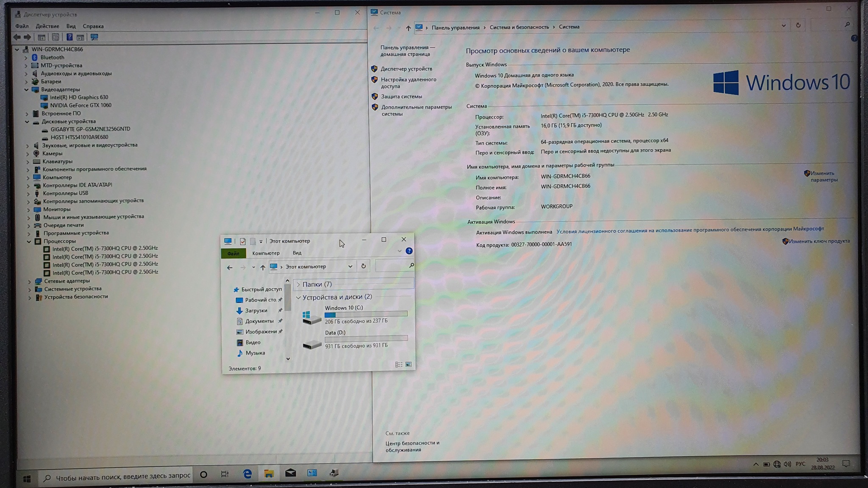Collapse the Процессоры node
868x488 pixels.
coord(29,241)
